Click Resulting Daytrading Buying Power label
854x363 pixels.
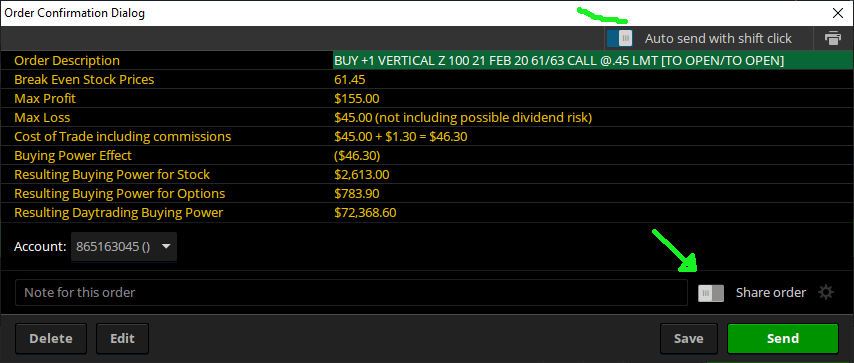pyautogui.click(x=118, y=213)
